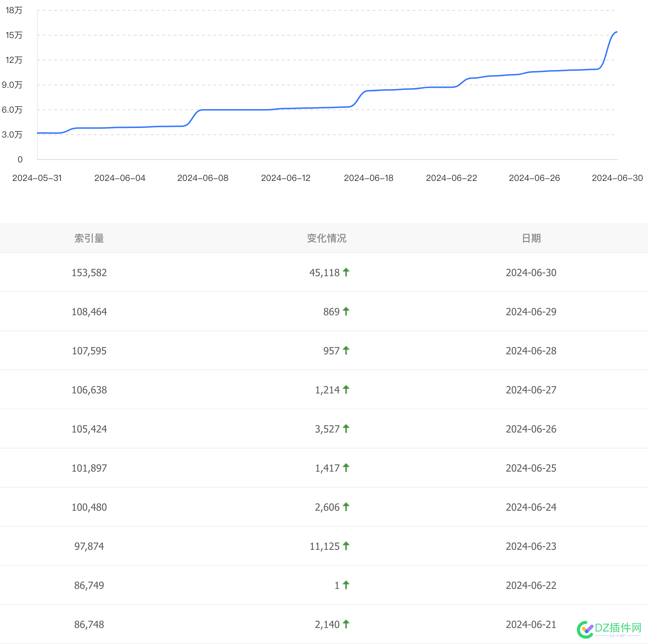Click chart x-axis label 2024-06-18
Viewport: 648px width, 644px height.
[x=368, y=178]
